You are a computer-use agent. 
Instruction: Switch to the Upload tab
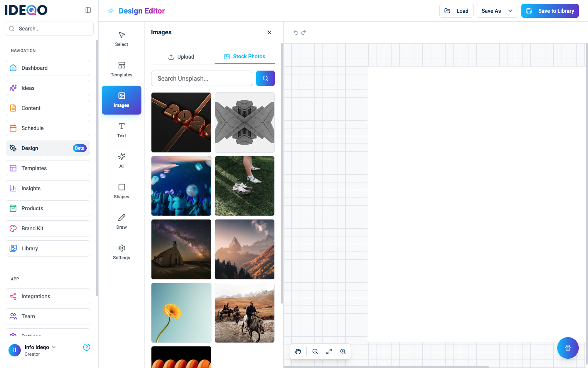(181, 57)
